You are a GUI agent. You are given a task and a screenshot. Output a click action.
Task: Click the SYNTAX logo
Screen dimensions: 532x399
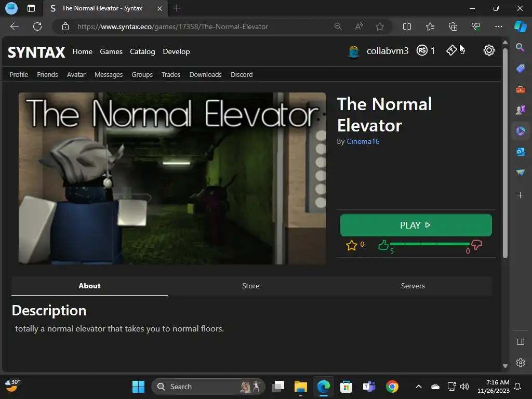(x=36, y=52)
